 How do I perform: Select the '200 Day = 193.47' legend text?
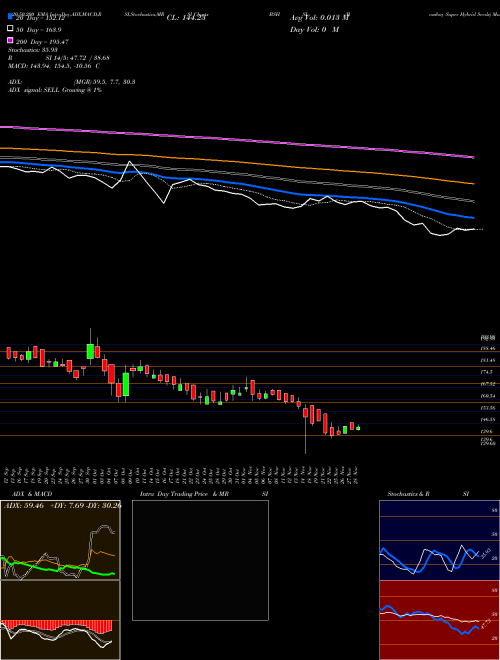point(42,42)
